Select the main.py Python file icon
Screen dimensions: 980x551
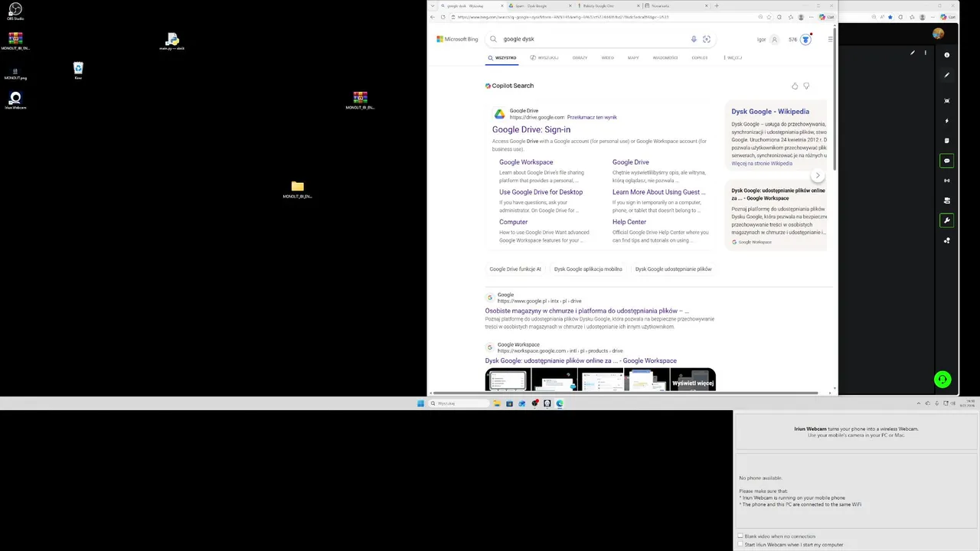click(171, 41)
